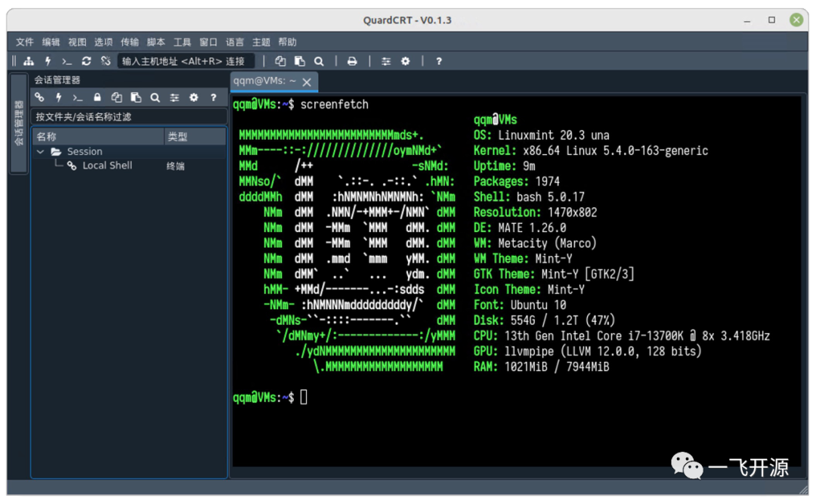Image resolution: width=816 pixels, height=504 pixels.
Task: Click the terminal cursor at the prompt
Action: click(x=304, y=397)
